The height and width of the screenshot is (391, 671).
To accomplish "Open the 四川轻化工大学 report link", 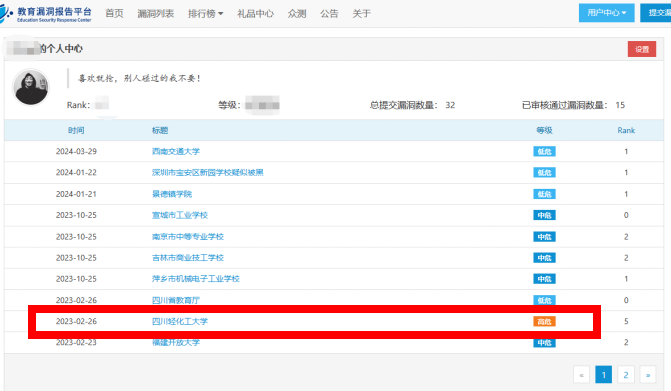I will (x=180, y=321).
